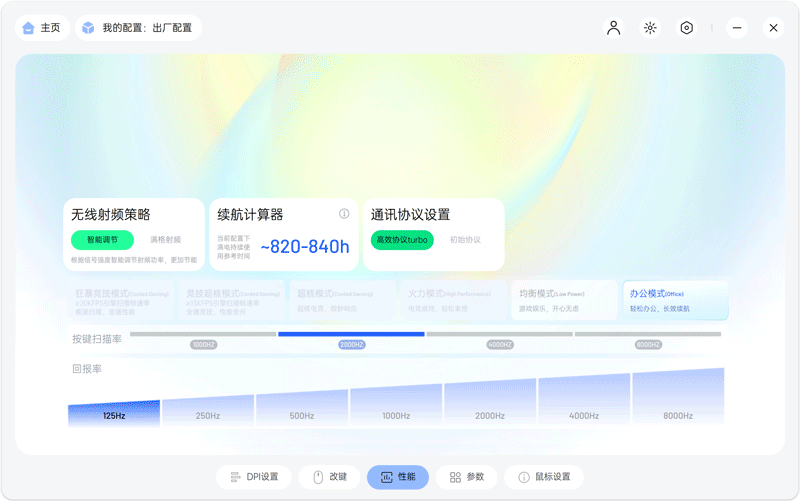Minimize the window with the dash button
Viewport: 800px width, 501px height.
pyautogui.click(x=736, y=28)
